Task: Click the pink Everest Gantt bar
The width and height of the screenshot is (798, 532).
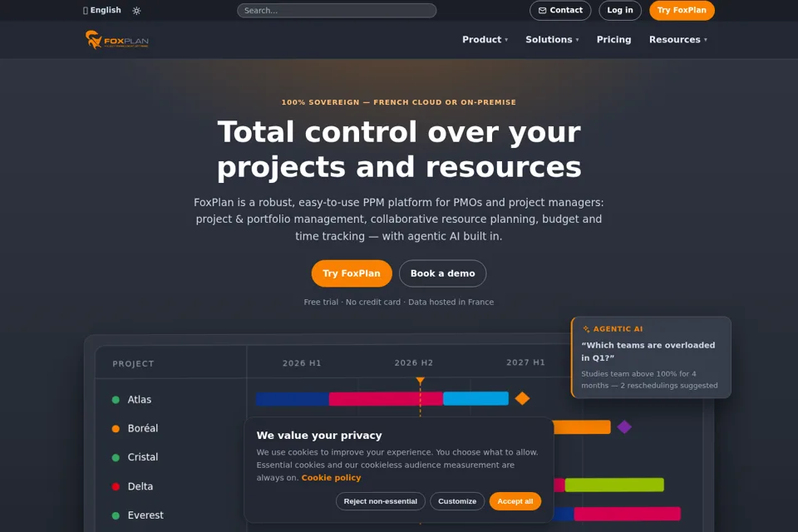Action: click(628, 514)
